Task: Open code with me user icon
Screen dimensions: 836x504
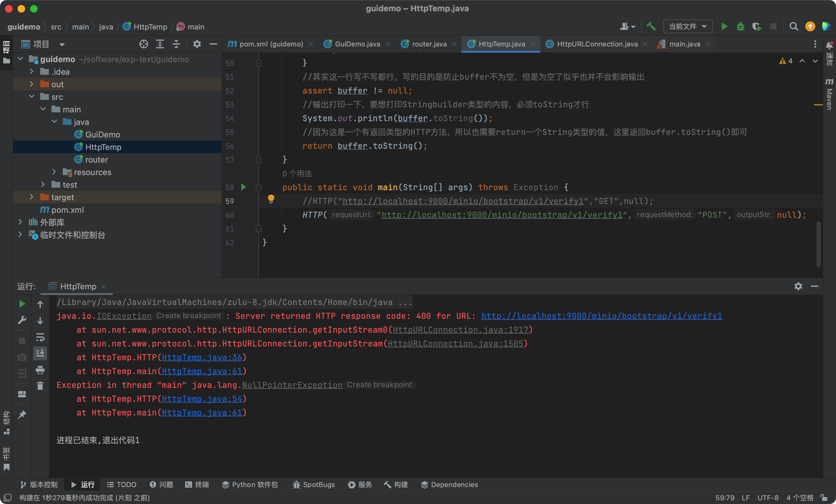Action: click(x=627, y=26)
